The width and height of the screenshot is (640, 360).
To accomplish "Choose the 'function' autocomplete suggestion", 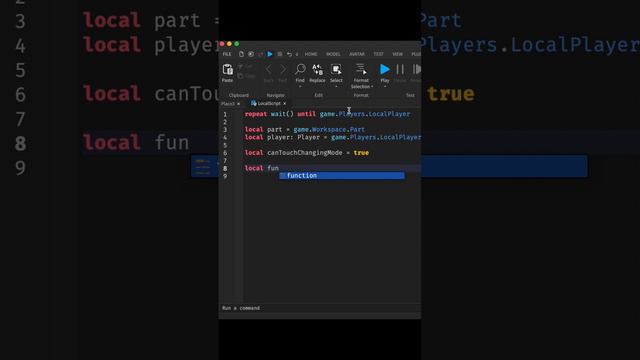I will coord(342,176).
